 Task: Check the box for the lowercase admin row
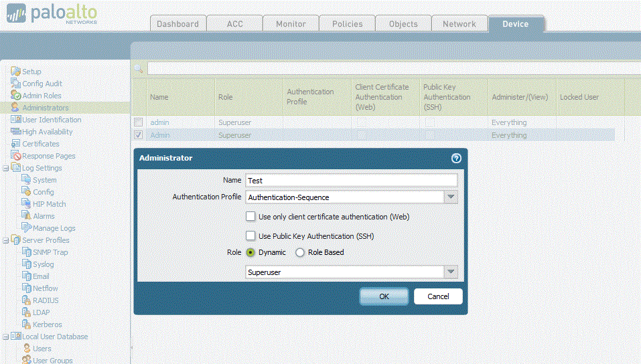point(138,122)
